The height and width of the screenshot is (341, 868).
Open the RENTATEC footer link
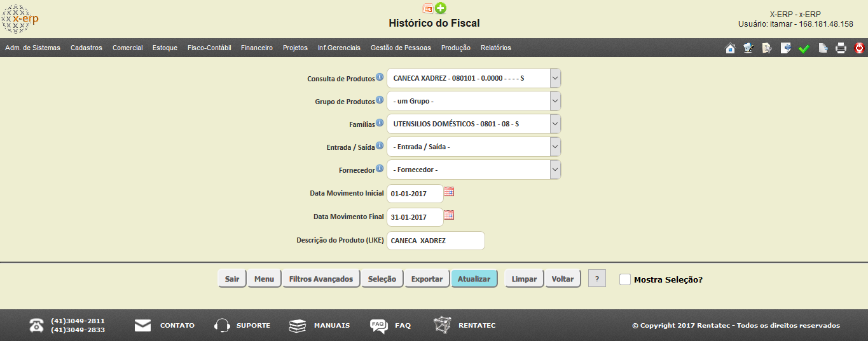[477, 326]
